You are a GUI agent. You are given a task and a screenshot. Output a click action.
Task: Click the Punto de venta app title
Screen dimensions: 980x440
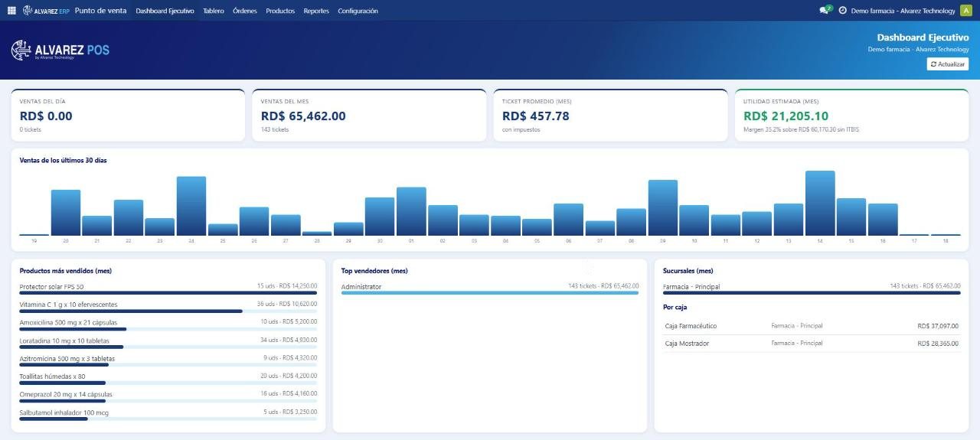(x=101, y=11)
